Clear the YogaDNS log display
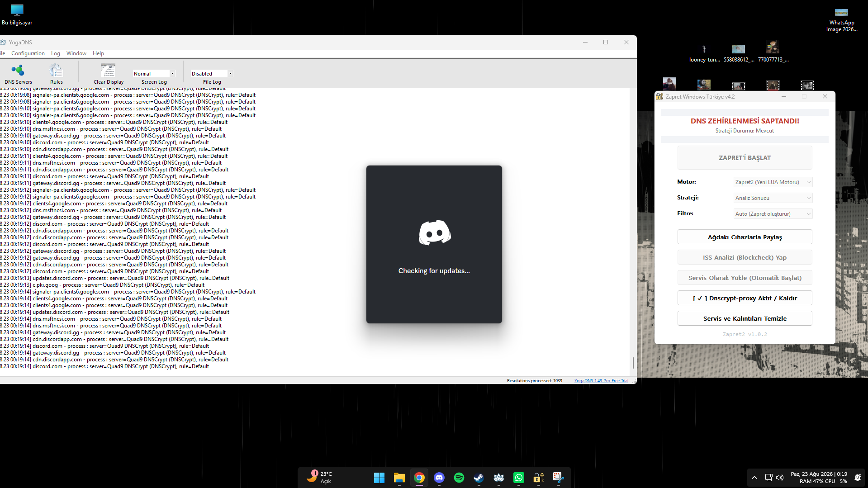This screenshot has width=868, height=488. point(108,74)
